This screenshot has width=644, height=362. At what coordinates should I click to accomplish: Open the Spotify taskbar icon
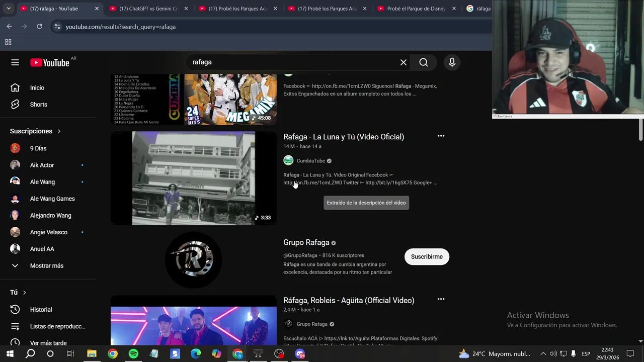click(133, 354)
